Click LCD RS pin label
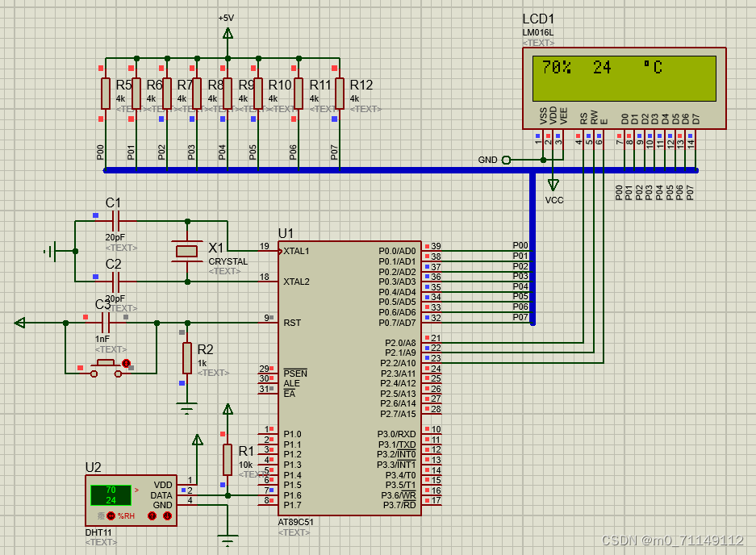 (583, 119)
